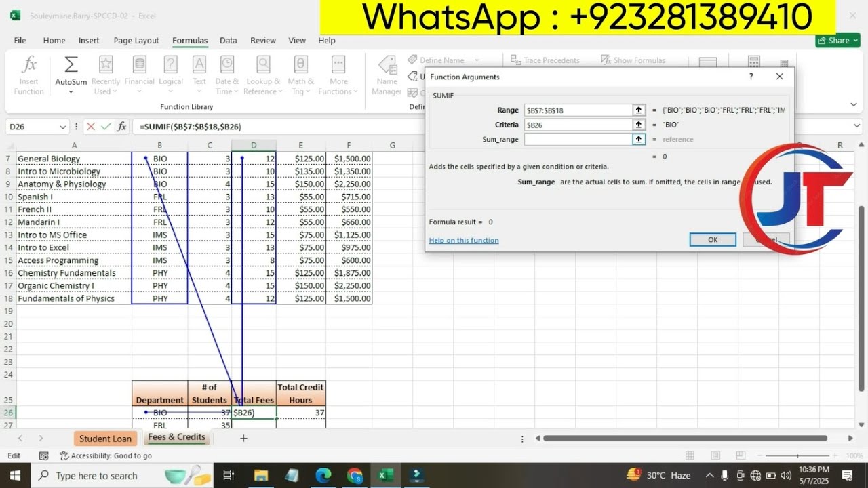Click the fx icon in formula bar
868x488 pixels.
[122, 127]
